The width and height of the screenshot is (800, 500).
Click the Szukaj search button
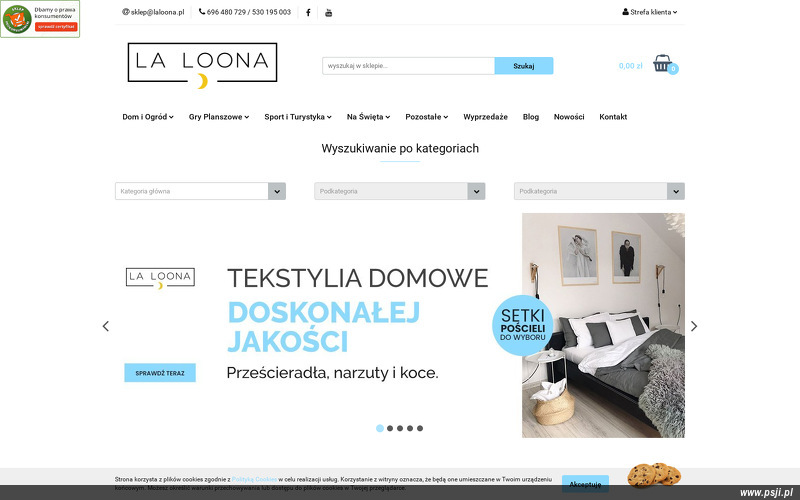coord(524,66)
